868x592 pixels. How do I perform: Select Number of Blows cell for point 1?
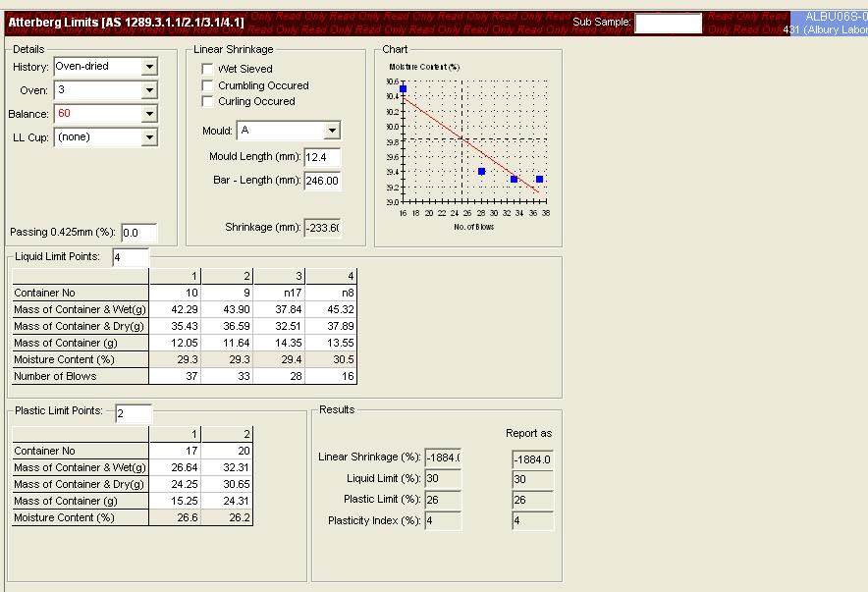click(176, 377)
